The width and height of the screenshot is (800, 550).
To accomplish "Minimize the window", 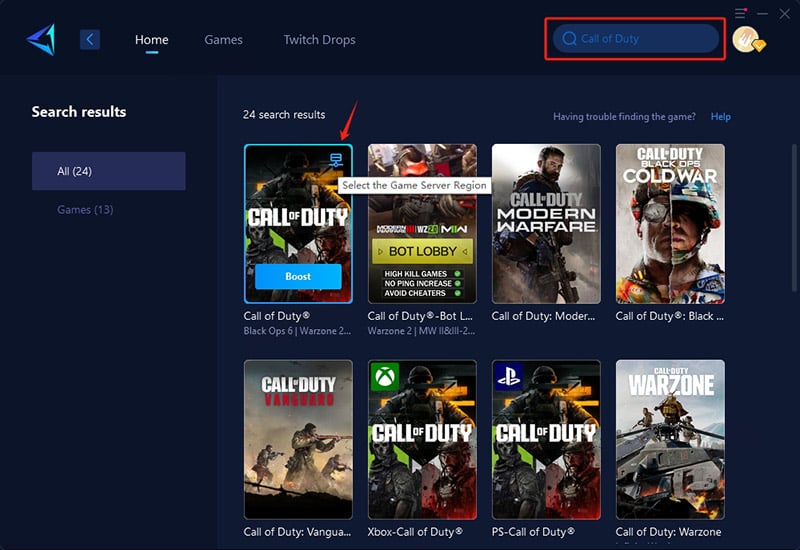I will [x=762, y=14].
